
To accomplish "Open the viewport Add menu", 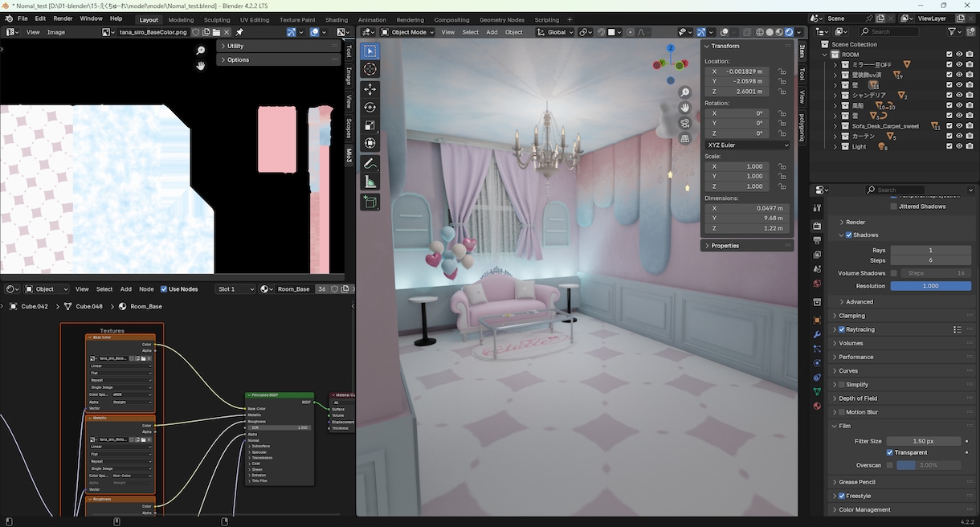I will 492,32.
